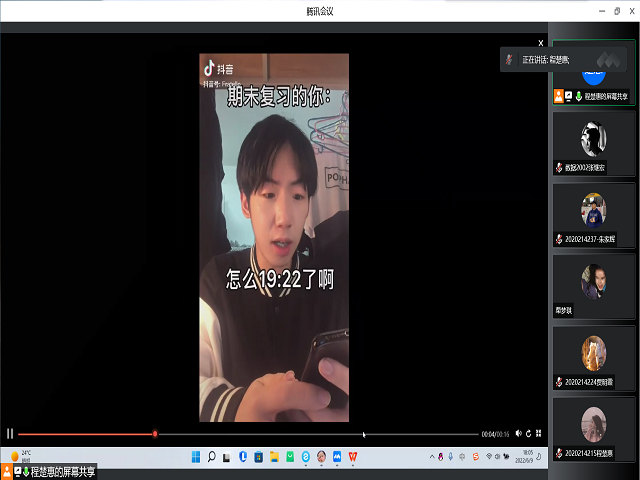640x480 pixels.
Task: Expand the system tray hidden icons chevron
Action: click(x=432, y=457)
